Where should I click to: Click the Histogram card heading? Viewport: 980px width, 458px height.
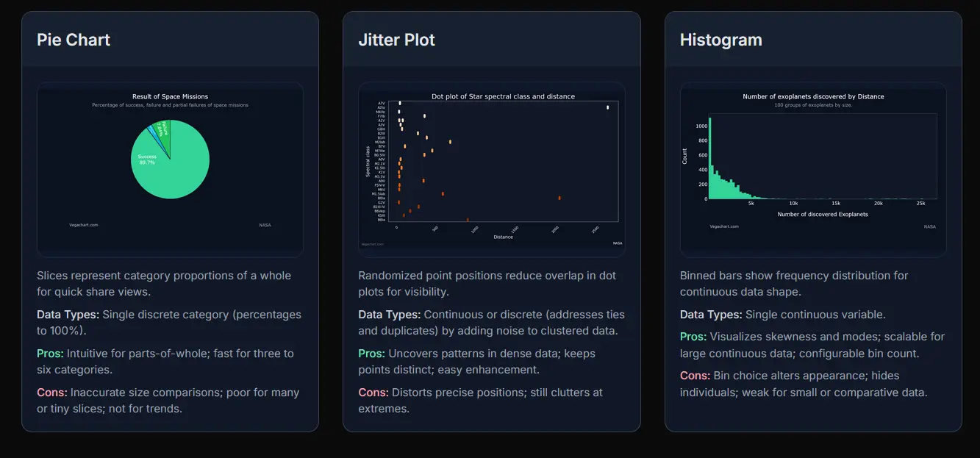pos(720,40)
